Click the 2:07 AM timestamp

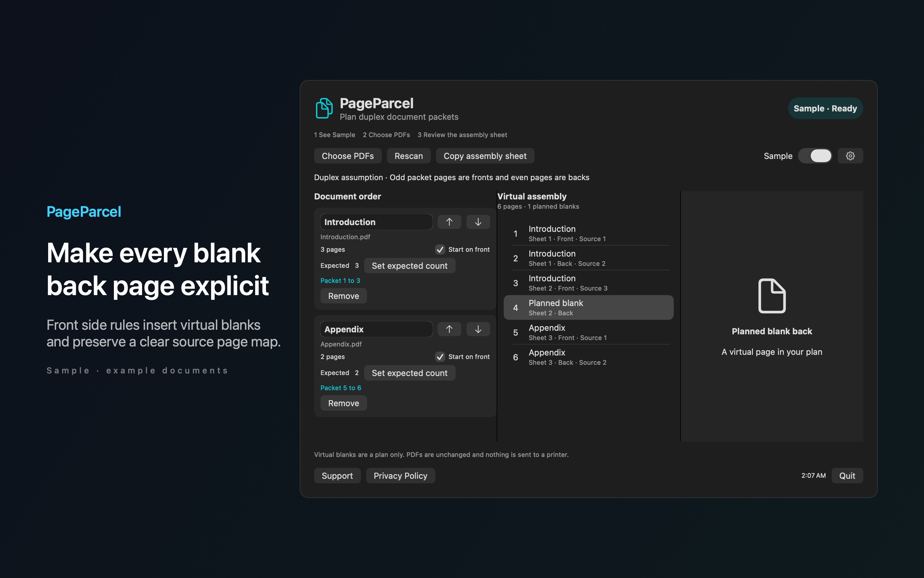point(813,476)
